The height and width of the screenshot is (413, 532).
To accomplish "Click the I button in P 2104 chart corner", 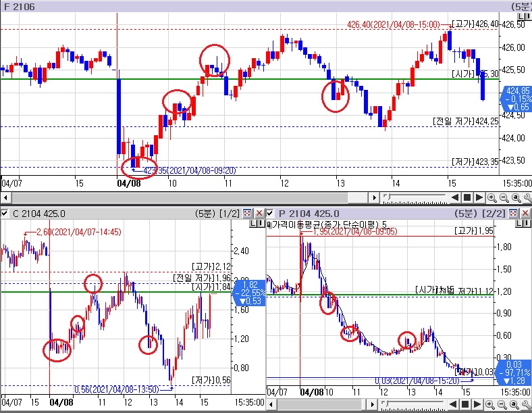I will [527, 224].
